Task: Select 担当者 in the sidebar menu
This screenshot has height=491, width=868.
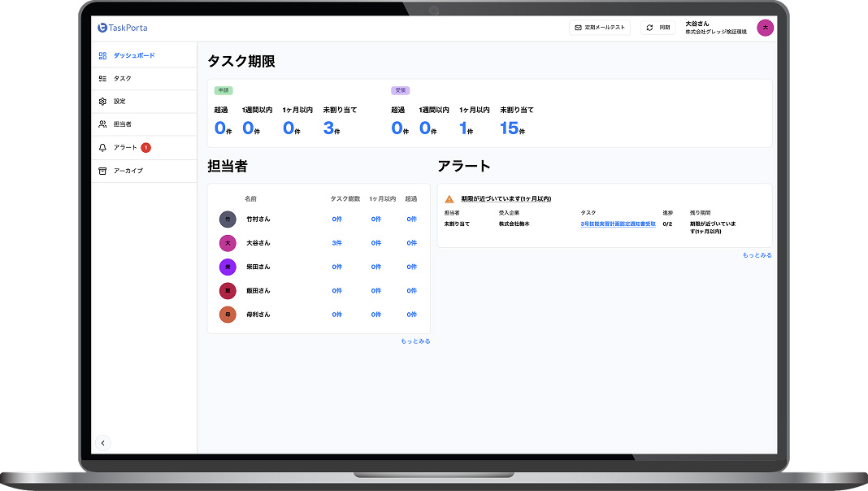Action: [122, 124]
